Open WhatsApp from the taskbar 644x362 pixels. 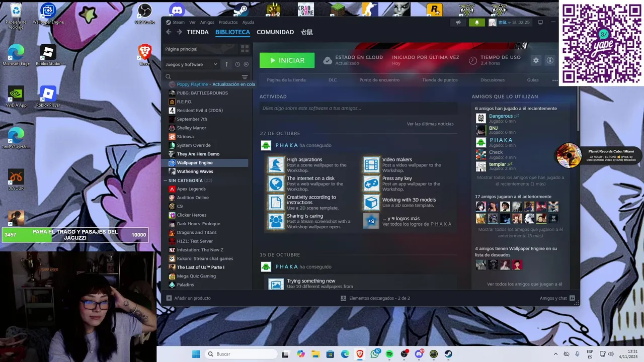tap(375, 354)
